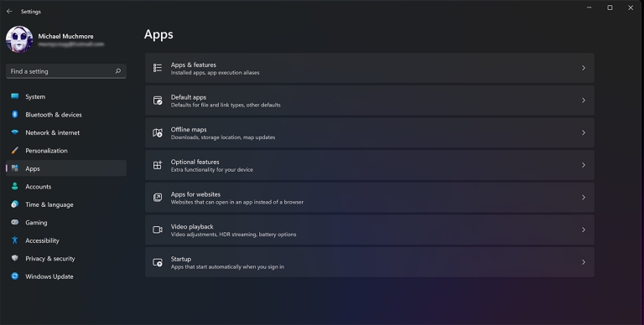The width and height of the screenshot is (644, 325).
Task: Open the Video playback chevron
Action: (584, 230)
